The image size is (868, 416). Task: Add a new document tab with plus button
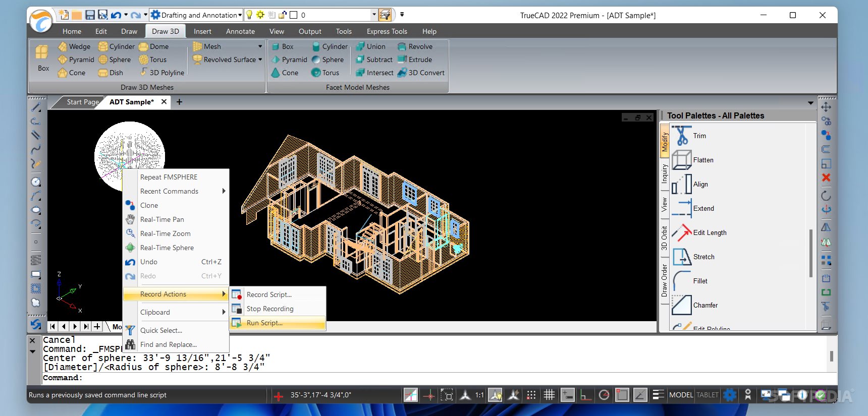tap(179, 102)
